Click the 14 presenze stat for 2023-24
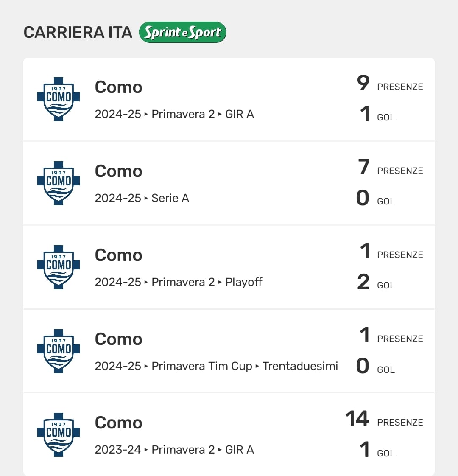 point(357,419)
